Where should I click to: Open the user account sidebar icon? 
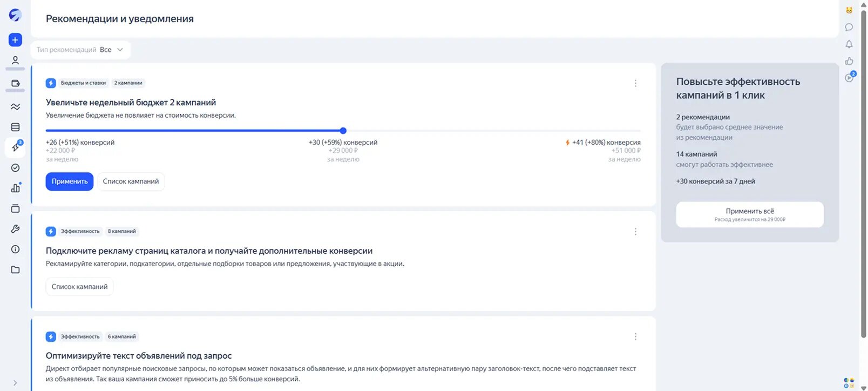click(15, 60)
